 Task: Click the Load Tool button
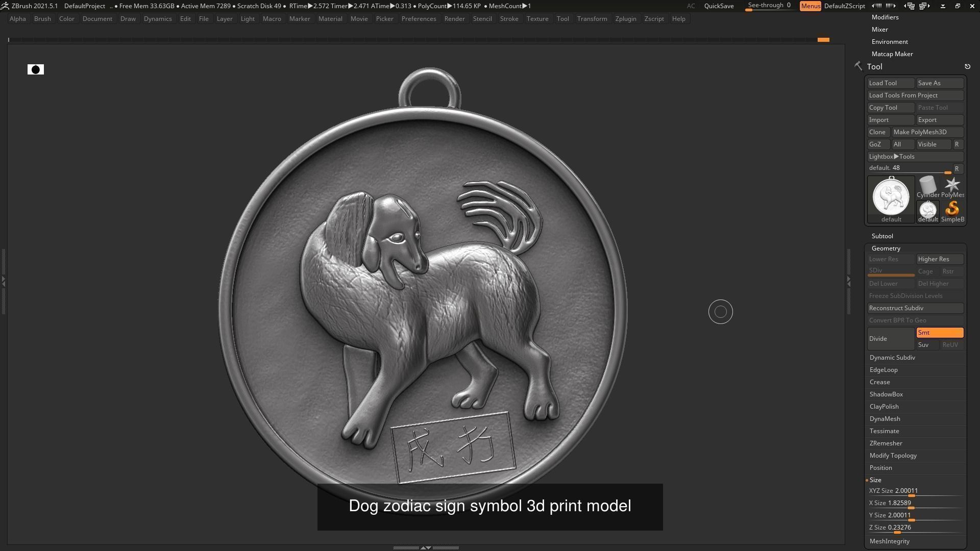click(x=891, y=83)
